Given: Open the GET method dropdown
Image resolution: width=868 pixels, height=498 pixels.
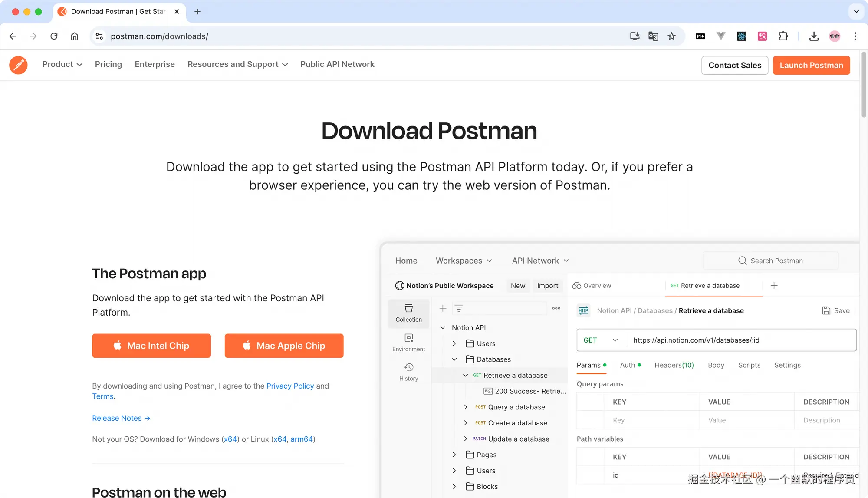Looking at the screenshot, I should click(601, 340).
